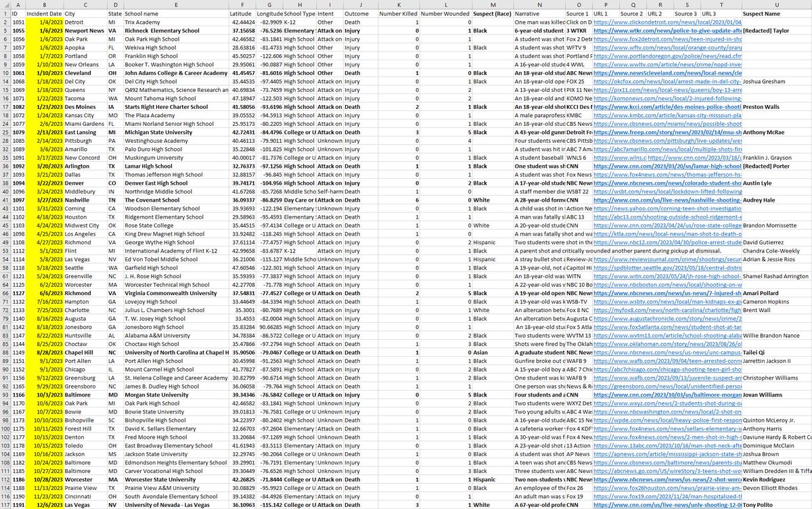Click the 'Number Wounded' header cell

[x=445, y=14]
